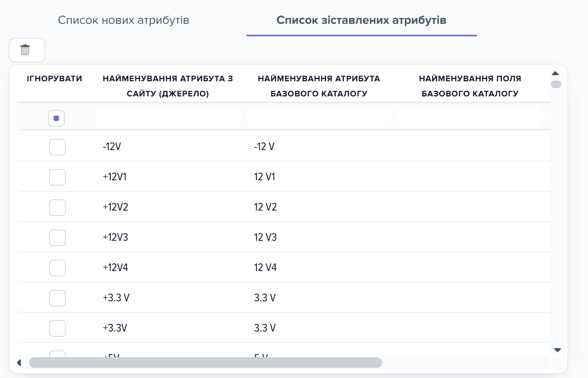Viewport: 588px width, 378px height.
Task: Check the ignore box for +12V1 row
Action: point(57,177)
